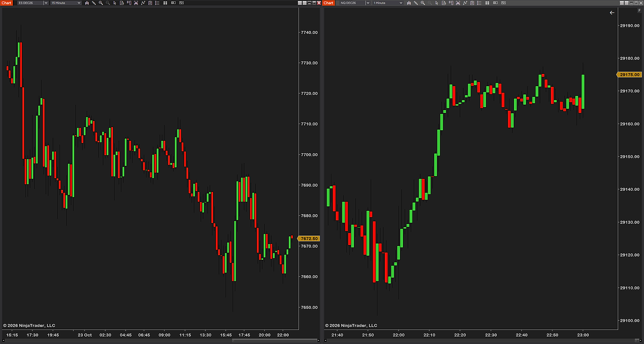Image resolution: width=644 pixels, height=344 pixels.
Task: Click the 15:15 label on ES time axis
Action: (x=12, y=335)
